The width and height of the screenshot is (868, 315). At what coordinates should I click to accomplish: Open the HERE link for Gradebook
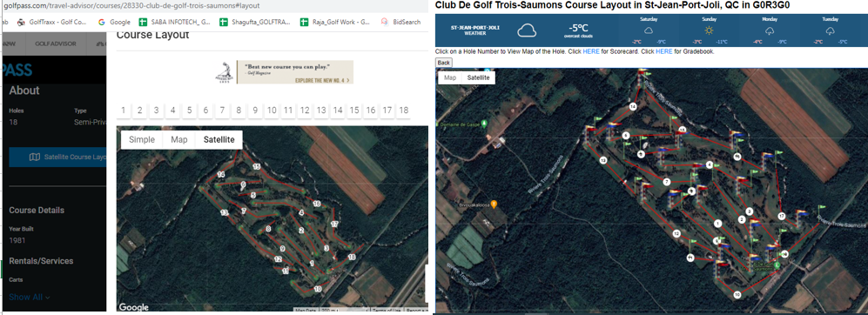pos(664,51)
